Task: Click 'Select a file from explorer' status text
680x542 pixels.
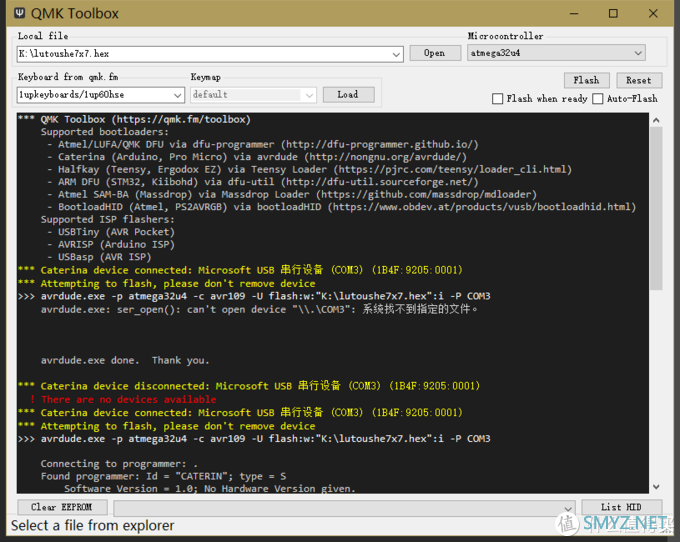Action: coord(92,526)
